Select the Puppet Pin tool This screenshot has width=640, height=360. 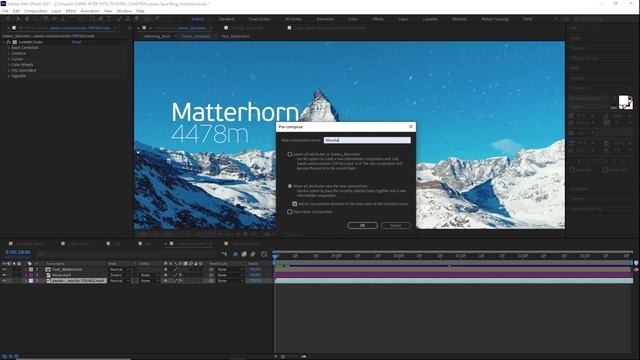point(156,19)
